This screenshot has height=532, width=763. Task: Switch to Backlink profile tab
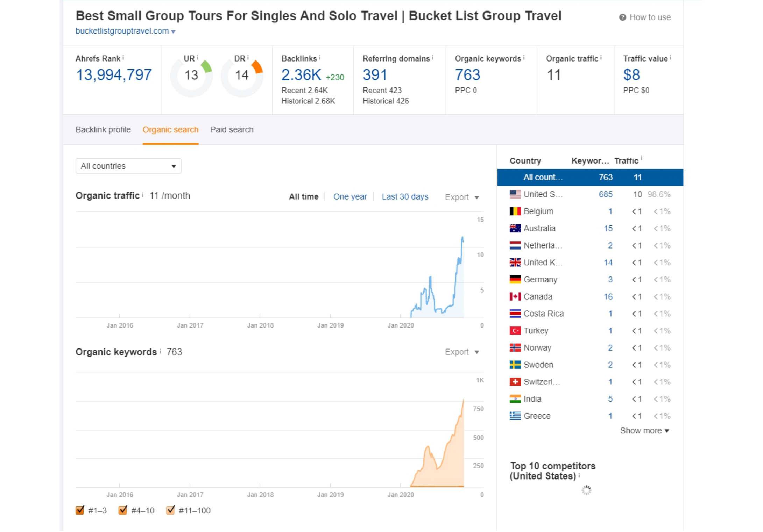(x=103, y=130)
